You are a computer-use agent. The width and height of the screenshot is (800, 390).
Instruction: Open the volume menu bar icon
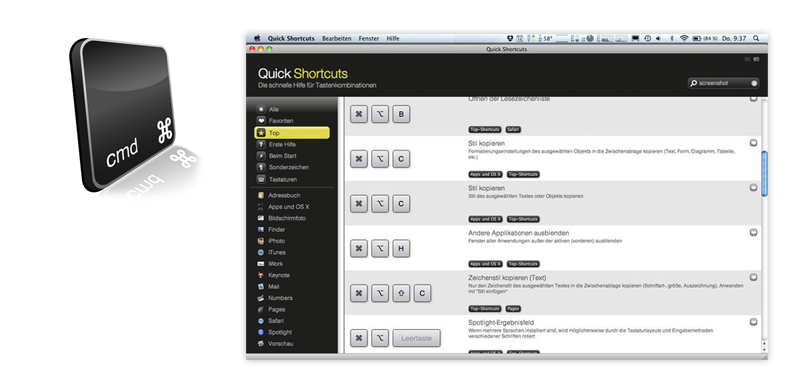click(659, 38)
